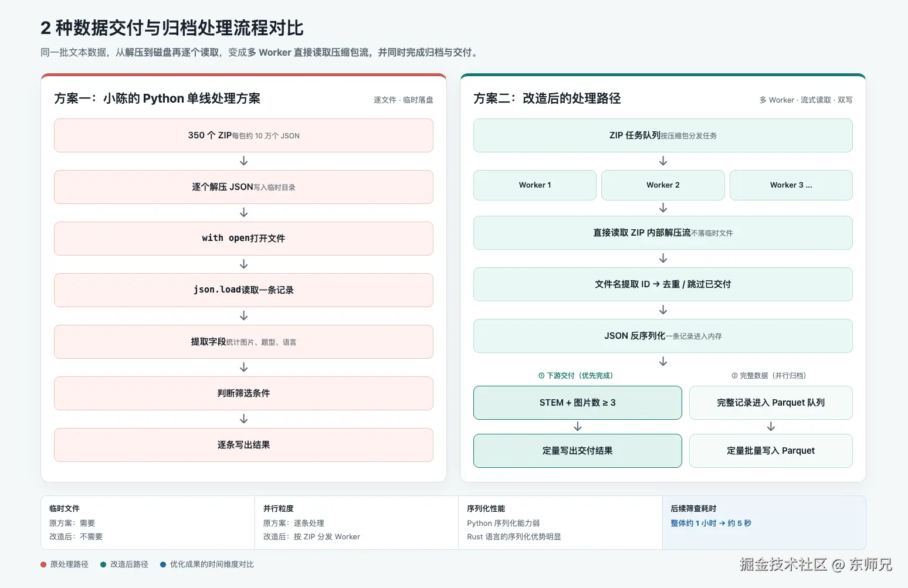Click the "后续筛查耗时" summary heading
This screenshot has width=908, height=588.
point(693,509)
